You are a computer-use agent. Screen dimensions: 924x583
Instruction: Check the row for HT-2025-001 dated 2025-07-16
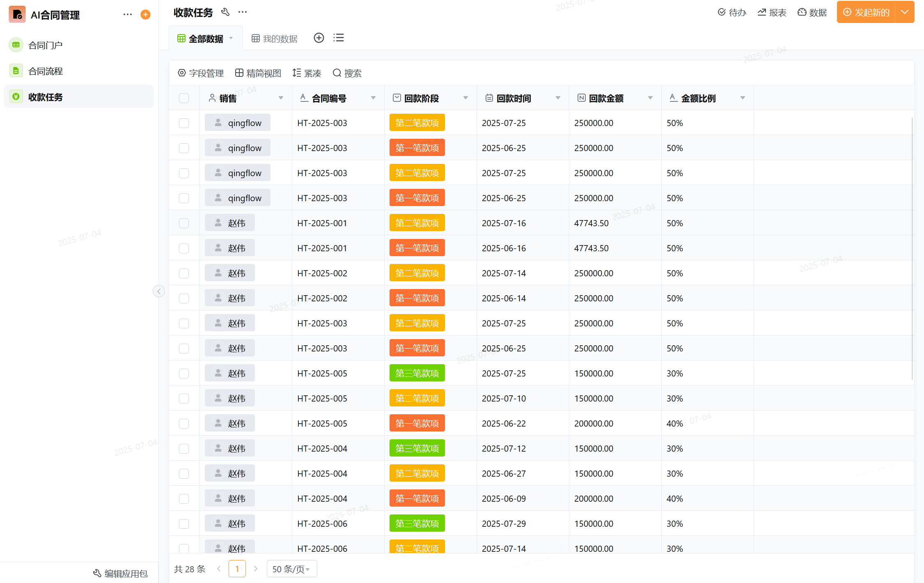click(184, 223)
